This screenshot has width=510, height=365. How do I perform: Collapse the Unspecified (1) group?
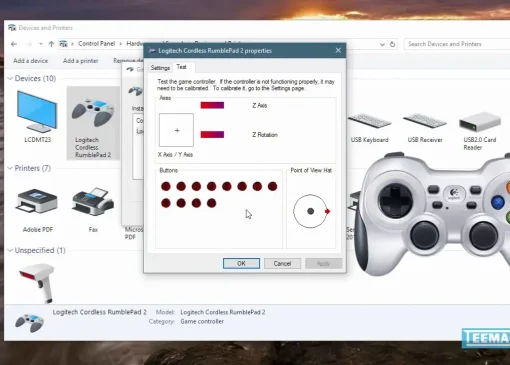tap(10, 250)
